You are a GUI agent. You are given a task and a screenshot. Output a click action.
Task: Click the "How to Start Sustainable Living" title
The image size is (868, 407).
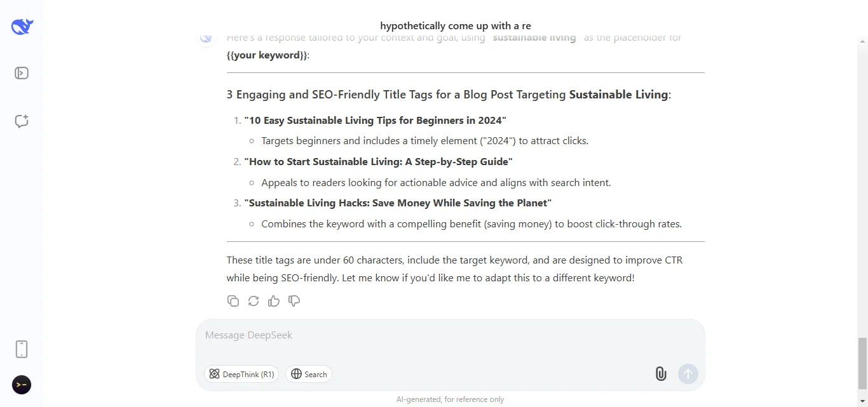pos(379,162)
